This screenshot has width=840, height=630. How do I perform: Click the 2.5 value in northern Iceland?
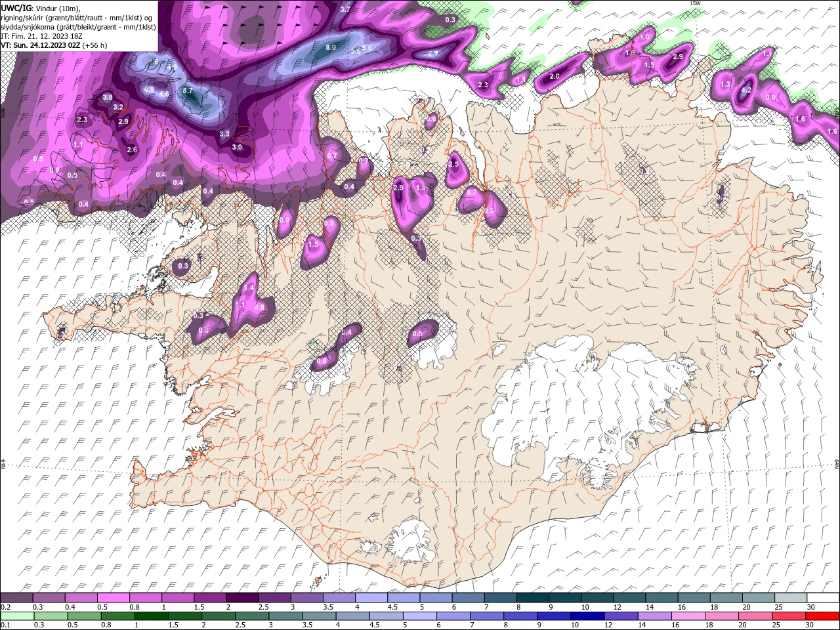[x=453, y=164]
